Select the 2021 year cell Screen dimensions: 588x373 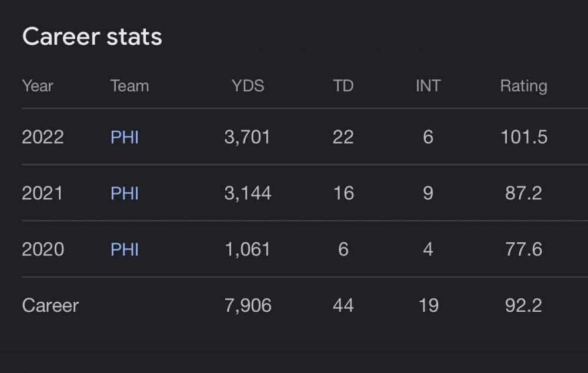[42, 193]
